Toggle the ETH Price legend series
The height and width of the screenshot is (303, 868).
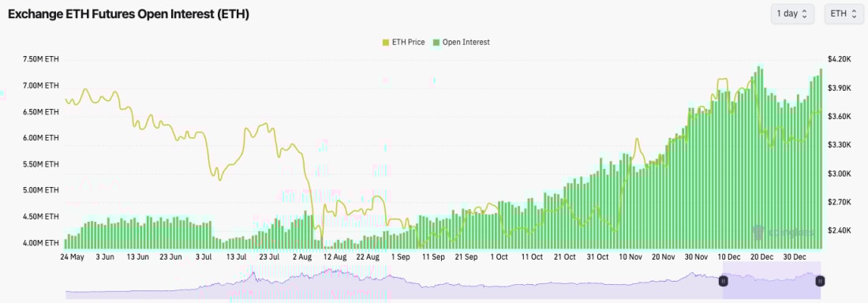pyautogui.click(x=403, y=42)
